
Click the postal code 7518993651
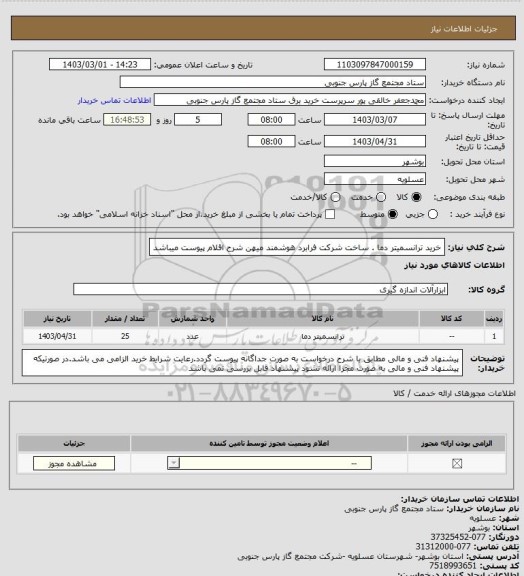click(x=453, y=566)
